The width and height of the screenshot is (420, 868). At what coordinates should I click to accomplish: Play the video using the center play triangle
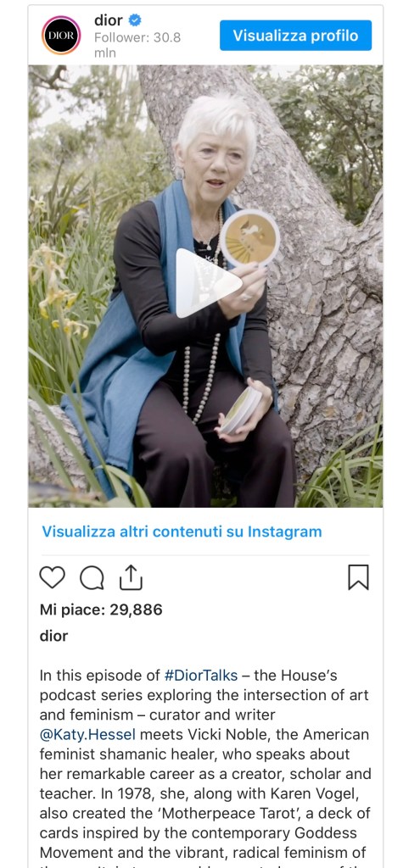[208, 282]
